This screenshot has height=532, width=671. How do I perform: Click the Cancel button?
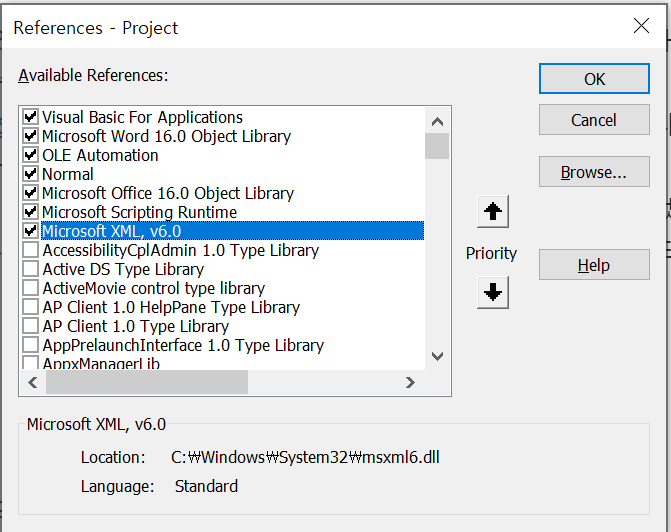point(594,120)
